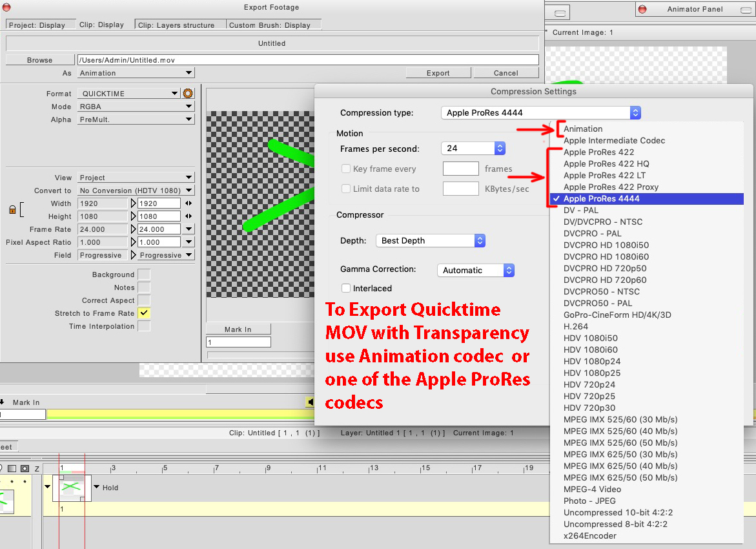This screenshot has height=549, width=756.
Task: Check the Key frame every option
Action: click(x=345, y=169)
